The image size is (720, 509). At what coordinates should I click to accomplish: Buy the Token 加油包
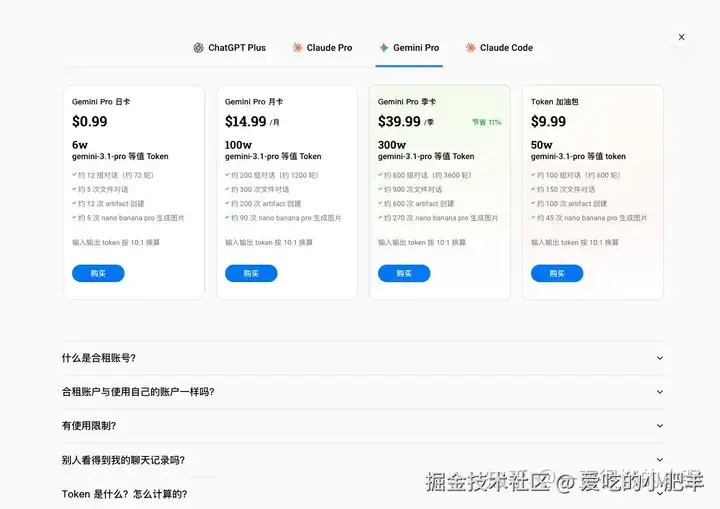[557, 273]
